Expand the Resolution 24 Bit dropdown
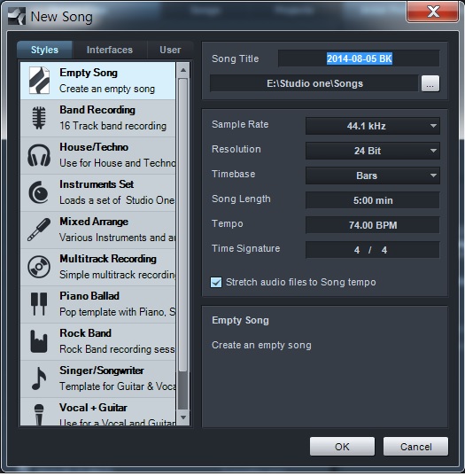 click(x=373, y=151)
